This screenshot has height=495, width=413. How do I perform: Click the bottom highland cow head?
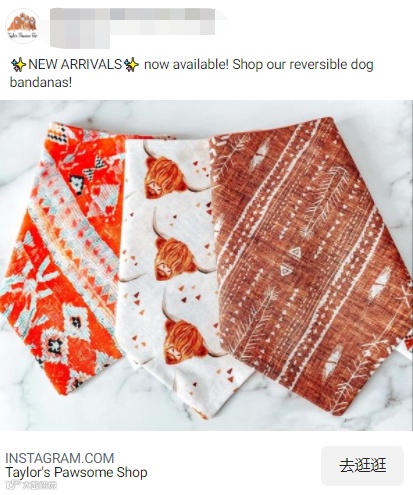tap(183, 341)
